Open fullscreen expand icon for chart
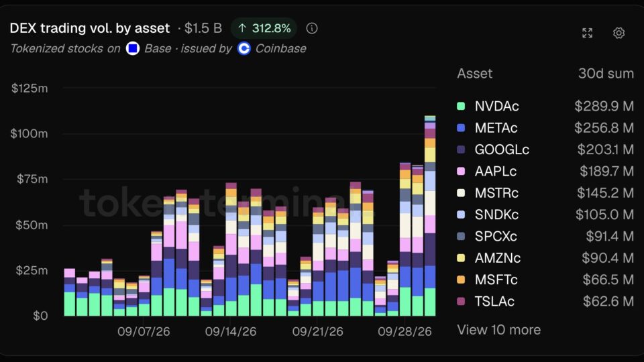The width and height of the screenshot is (644, 362). (588, 33)
